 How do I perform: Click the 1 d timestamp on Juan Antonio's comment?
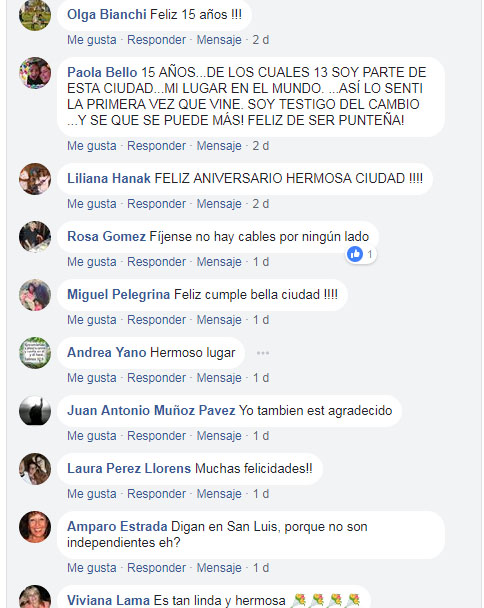261,436
